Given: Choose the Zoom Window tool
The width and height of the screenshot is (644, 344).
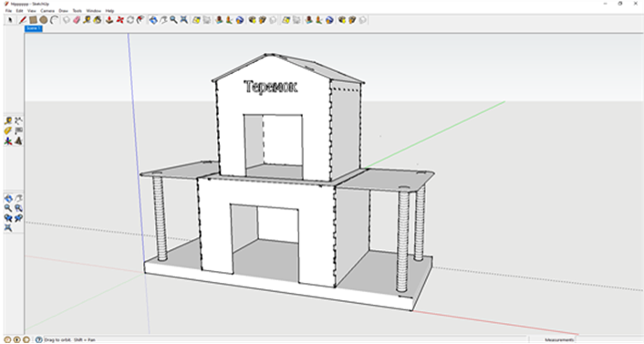Looking at the screenshot, I should point(18,208).
